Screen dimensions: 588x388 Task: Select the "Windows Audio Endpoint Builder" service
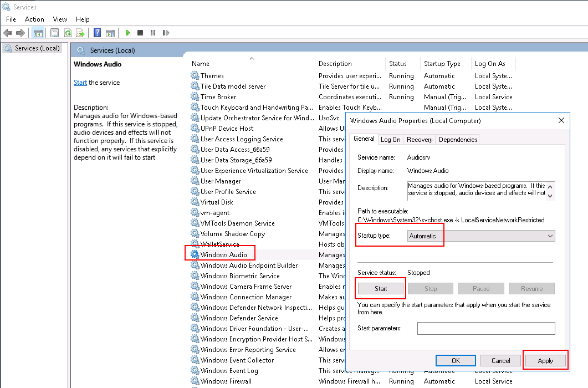(249, 266)
